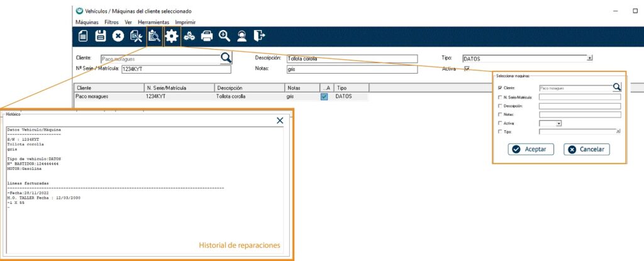Screen dimensions: 644x261
Task: Click the Nº Serie / Matrícula input field
Action: 175,69
